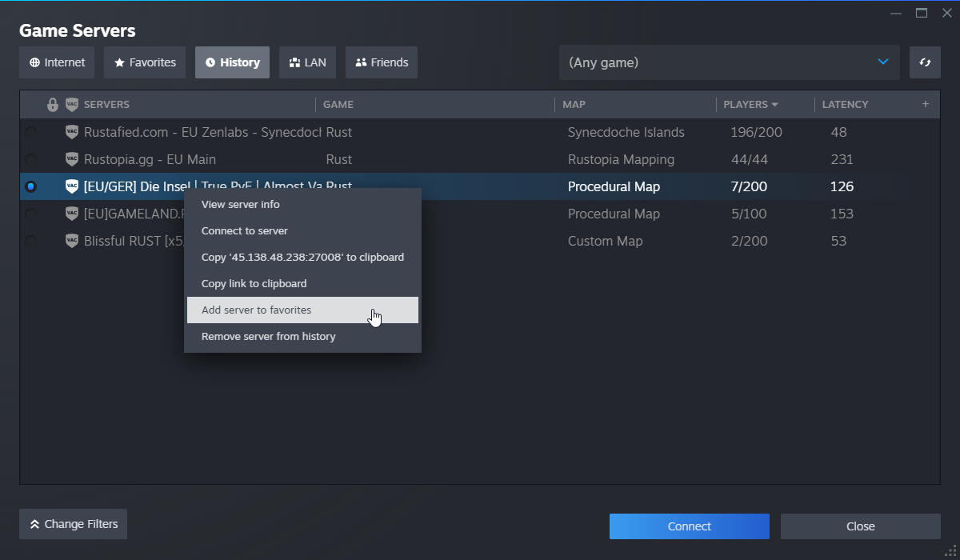The width and height of the screenshot is (960, 560).
Task: Select 'Copy link to clipboard' menu option
Action: [x=254, y=283]
